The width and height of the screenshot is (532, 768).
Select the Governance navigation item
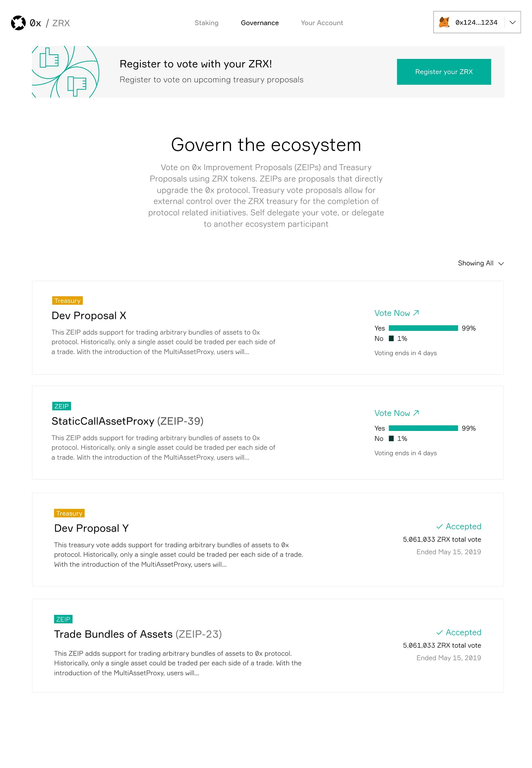[260, 23]
